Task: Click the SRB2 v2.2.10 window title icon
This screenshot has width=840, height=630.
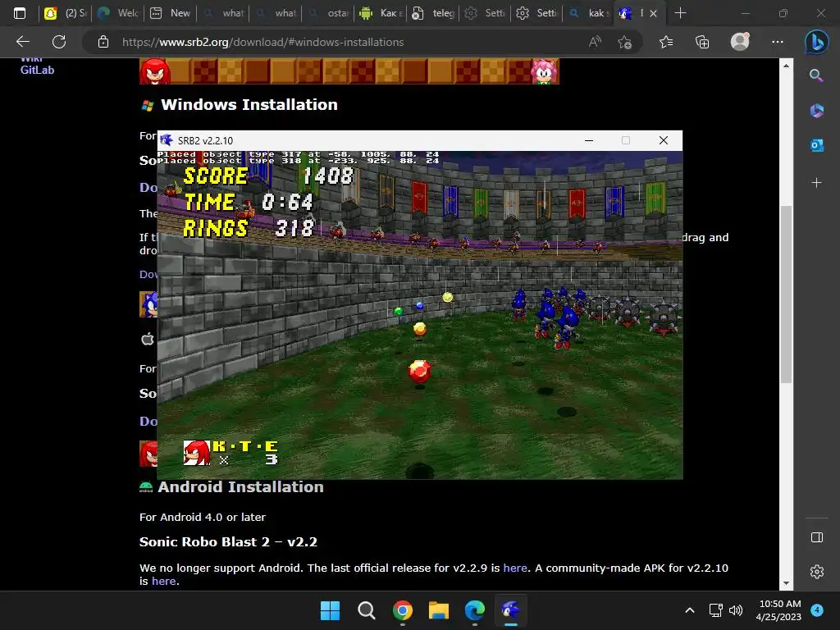Action: (167, 140)
